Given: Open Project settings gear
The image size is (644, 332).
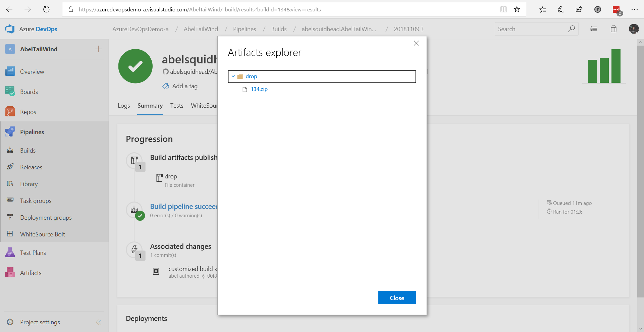Looking at the screenshot, I should [10, 322].
